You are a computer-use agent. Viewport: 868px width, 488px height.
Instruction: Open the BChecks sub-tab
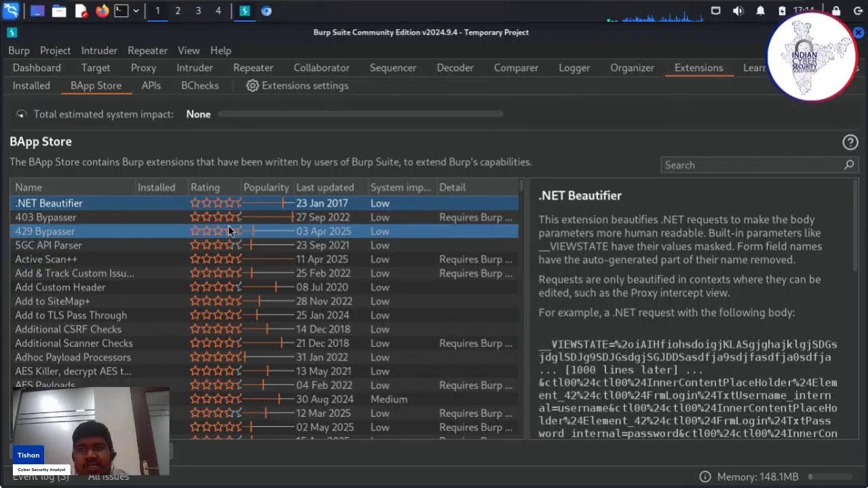pyautogui.click(x=200, y=85)
